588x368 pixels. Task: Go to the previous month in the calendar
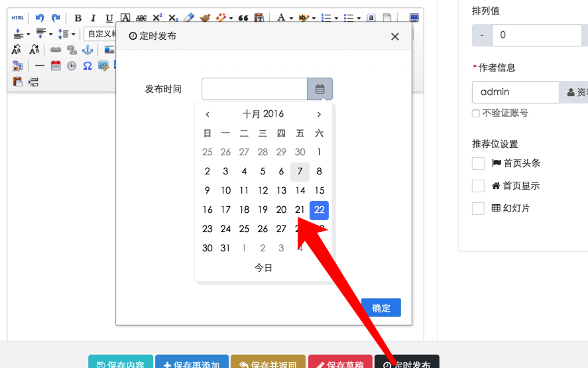(207, 114)
